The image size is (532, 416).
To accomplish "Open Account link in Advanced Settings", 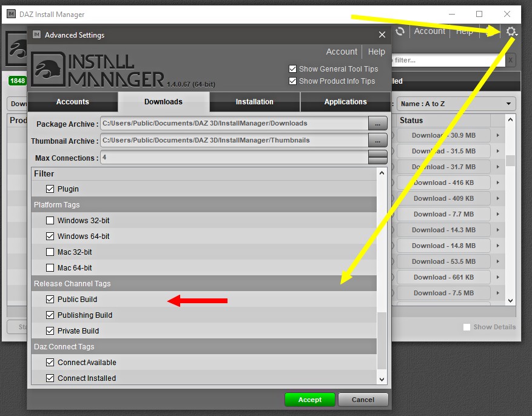I will (x=342, y=52).
